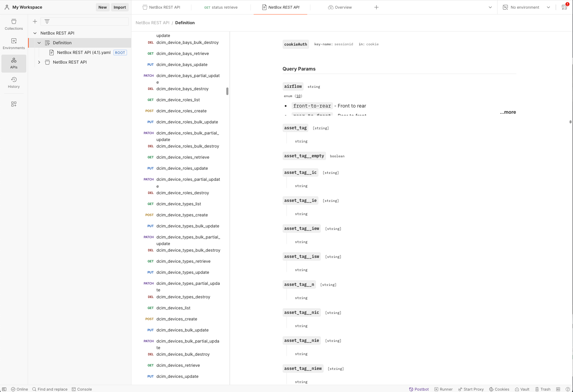Collapse the Definition tree node
Viewport: 573px width, 392px height.
39,43
